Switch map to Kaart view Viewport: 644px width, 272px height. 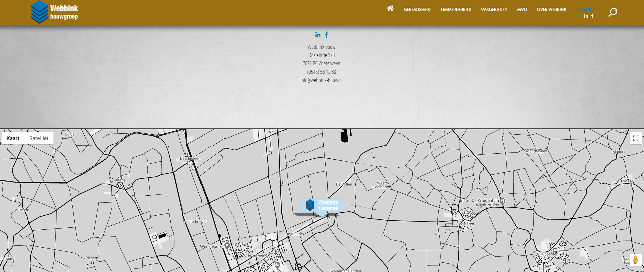pyautogui.click(x=13, y=138)
